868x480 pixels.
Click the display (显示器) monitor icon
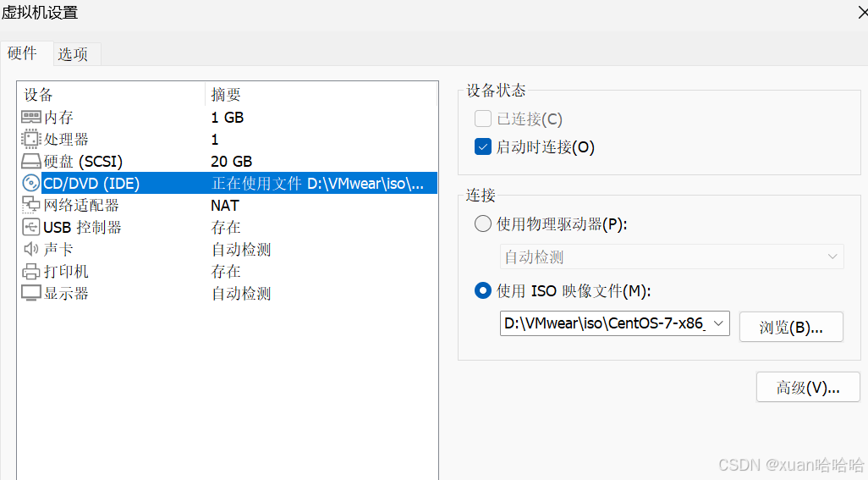(x=31, y=293)
